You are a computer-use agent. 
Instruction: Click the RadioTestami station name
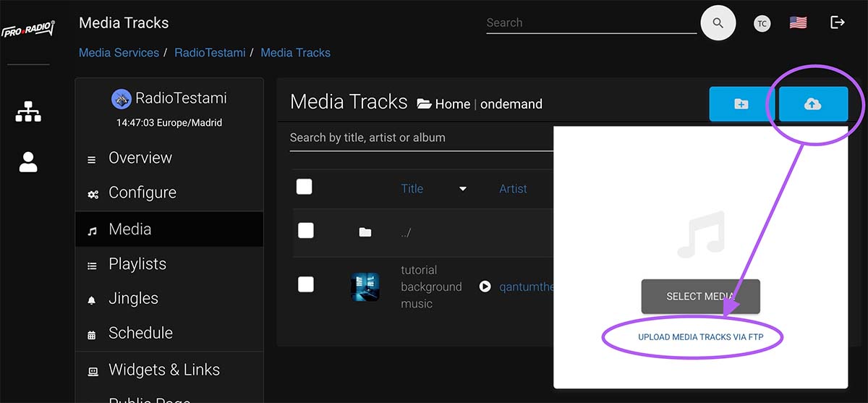(181, 98)
